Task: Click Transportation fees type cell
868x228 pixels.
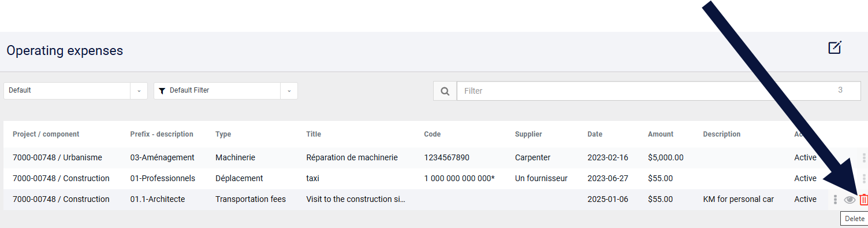Action: 251,199
